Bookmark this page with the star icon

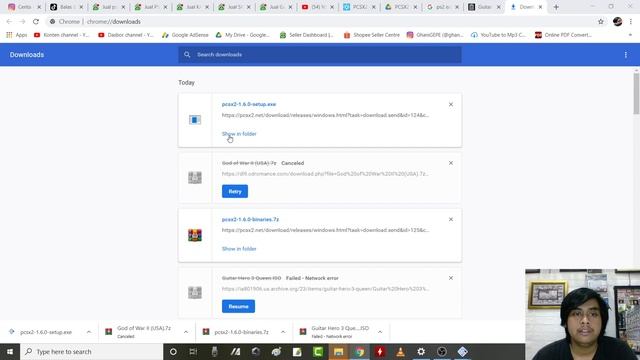[x=600, y=22]
